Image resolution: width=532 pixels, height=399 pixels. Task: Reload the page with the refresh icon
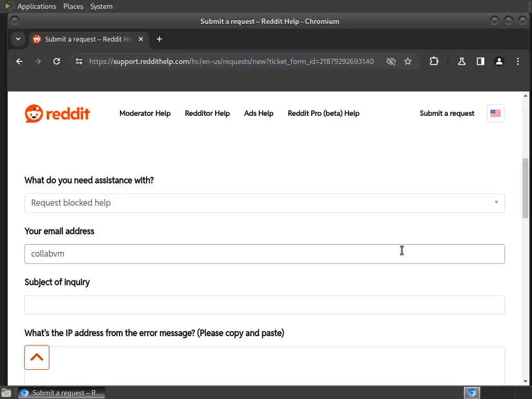(57, 61)
